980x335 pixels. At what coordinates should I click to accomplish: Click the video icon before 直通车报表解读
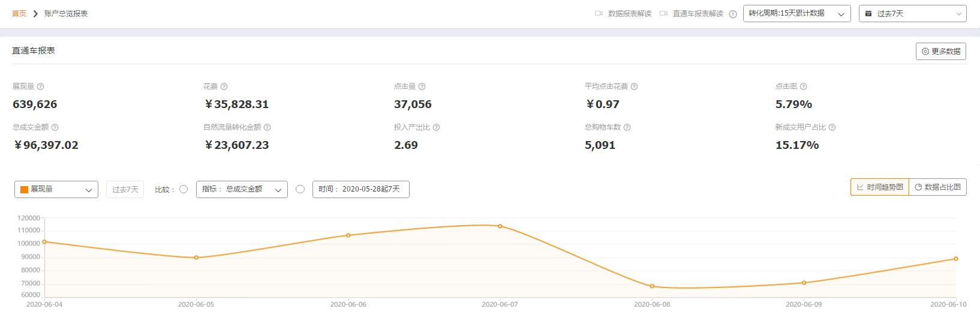[x=663, y=13]
